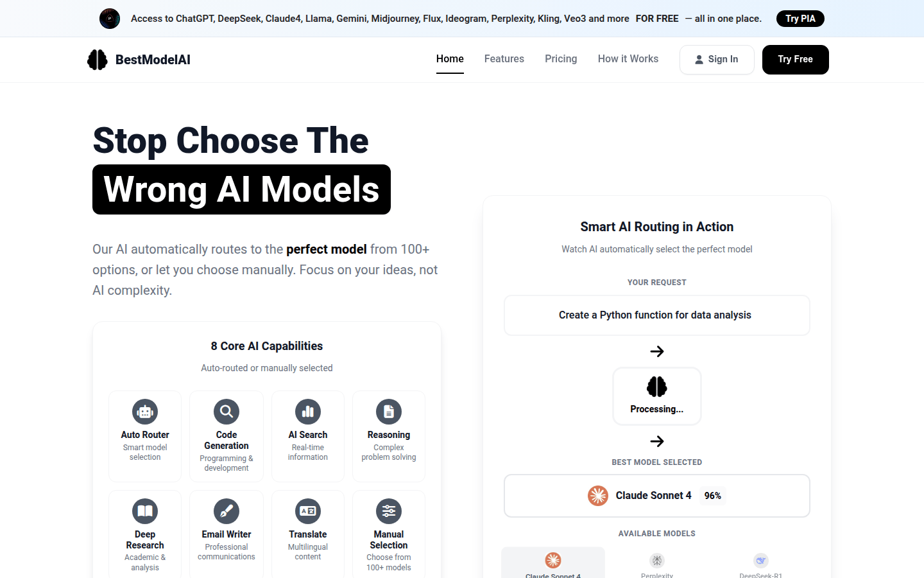Select the Claude Sonnet 4 available model thumbnail

click(553, 563)
